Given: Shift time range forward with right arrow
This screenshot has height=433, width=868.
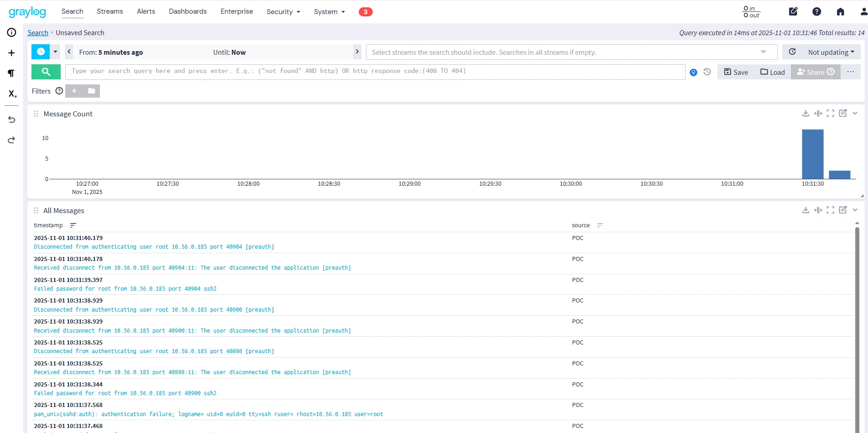Looking at the screenshot, I should [x=357, y=52].
